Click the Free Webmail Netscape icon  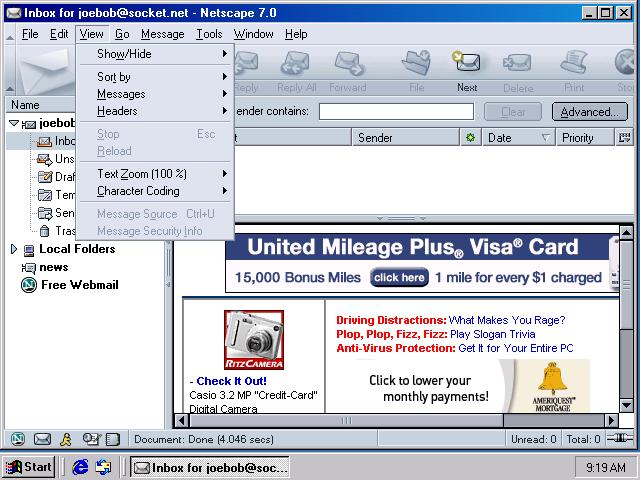pos(29,284)
